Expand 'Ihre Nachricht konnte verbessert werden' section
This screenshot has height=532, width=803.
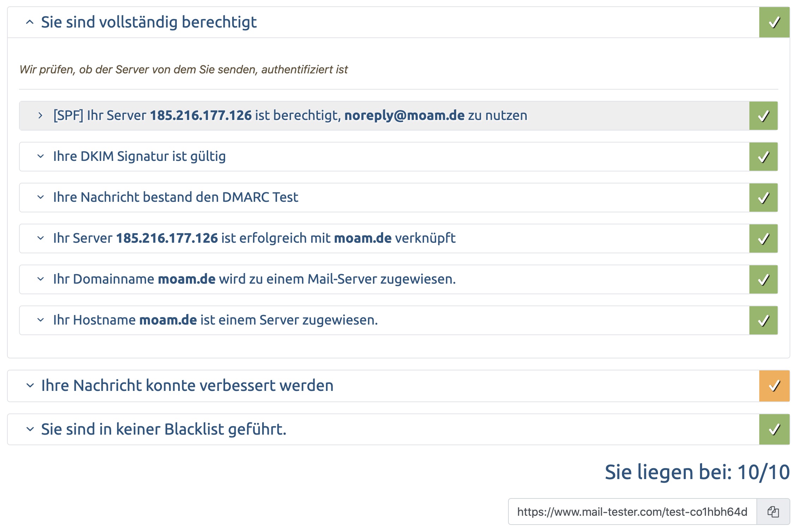[30, 386]
